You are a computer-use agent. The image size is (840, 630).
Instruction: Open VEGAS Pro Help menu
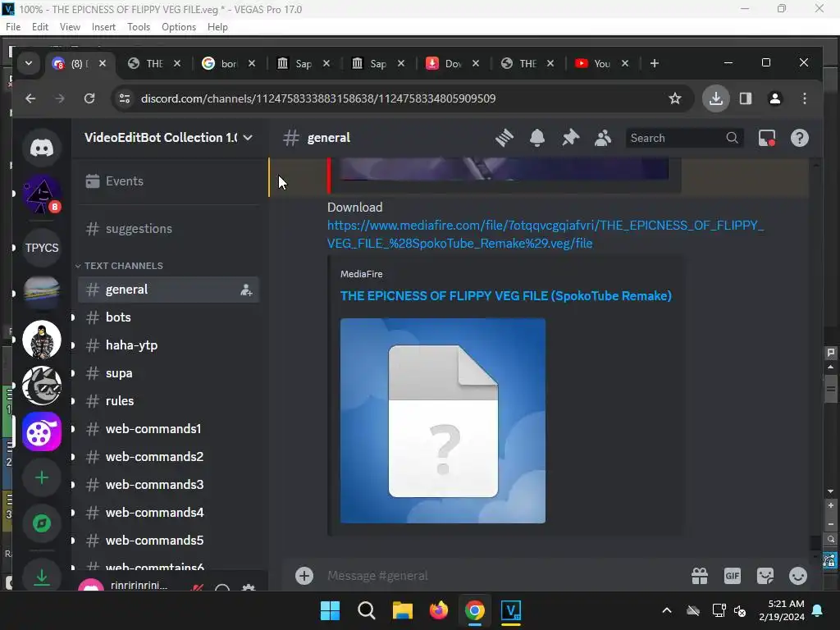point(217,27)
